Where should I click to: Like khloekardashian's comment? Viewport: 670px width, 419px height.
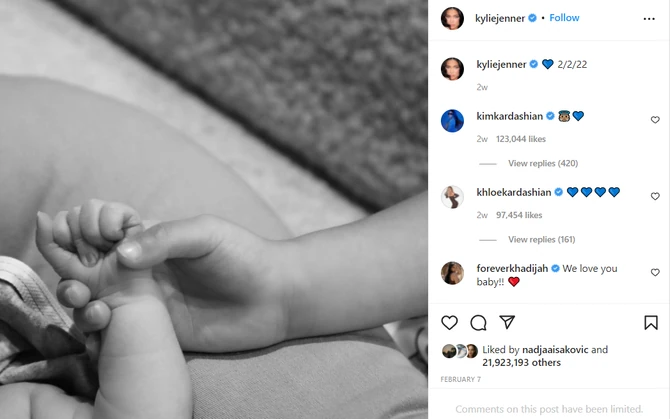[655, 196]
